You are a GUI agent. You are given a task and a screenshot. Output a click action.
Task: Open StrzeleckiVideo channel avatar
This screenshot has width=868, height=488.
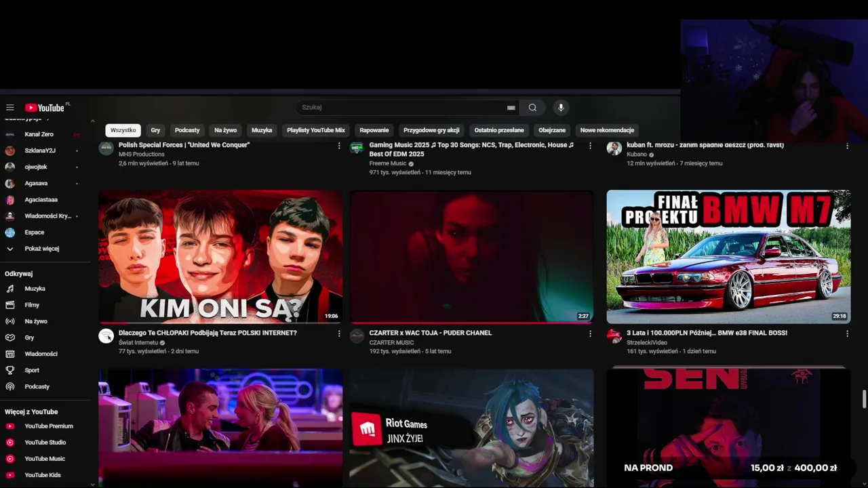[x=614, y=336]
